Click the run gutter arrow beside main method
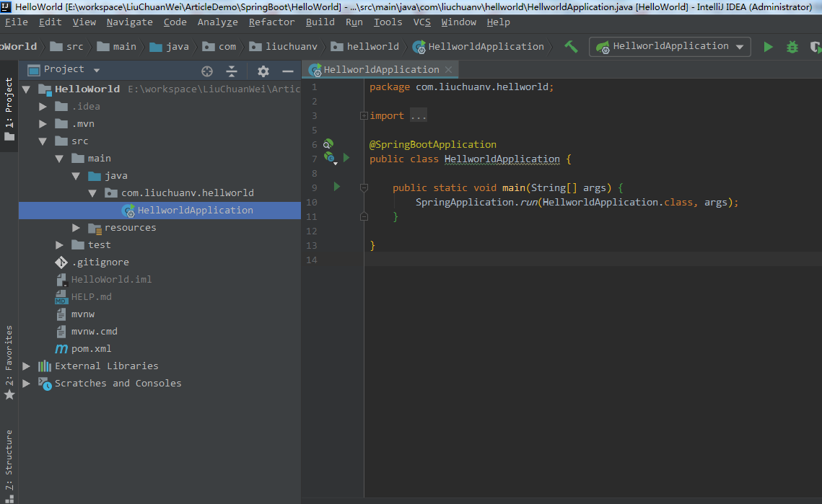Viewport: 822px width, 504px height. [x=336, y=187]
